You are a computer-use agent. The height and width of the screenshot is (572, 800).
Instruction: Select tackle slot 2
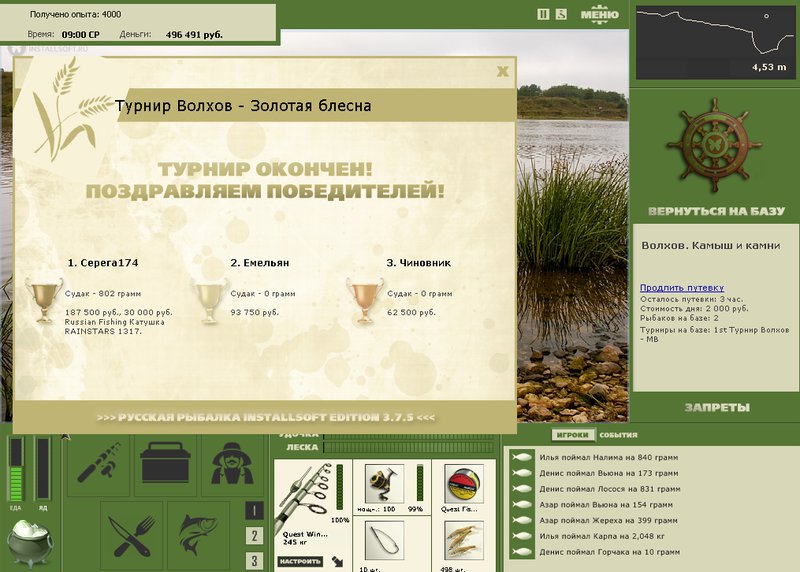tap(254, 536)
